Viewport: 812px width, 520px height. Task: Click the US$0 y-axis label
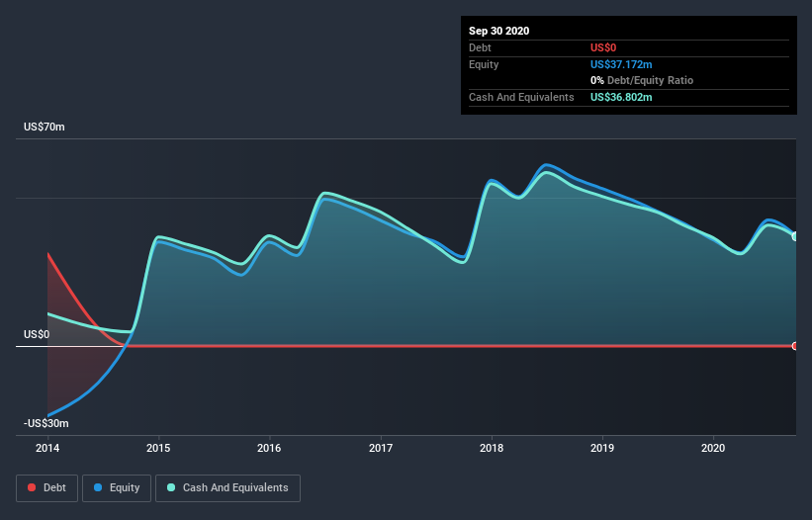pyautogui.click(x=37, y=334)
